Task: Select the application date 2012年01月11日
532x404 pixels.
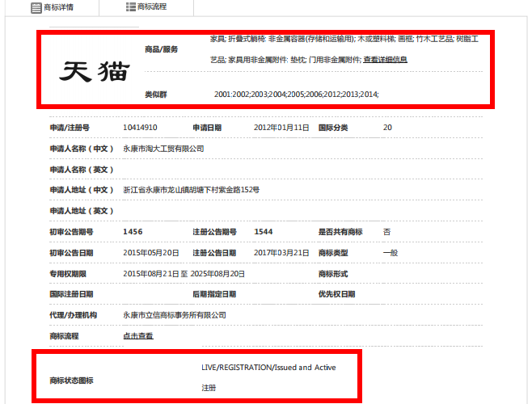Action: [281, 128]
